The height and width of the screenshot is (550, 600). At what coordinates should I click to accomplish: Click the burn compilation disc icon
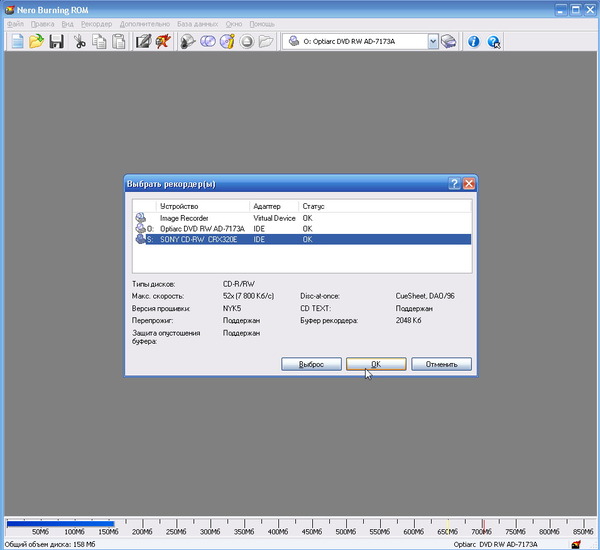(188, 41)
